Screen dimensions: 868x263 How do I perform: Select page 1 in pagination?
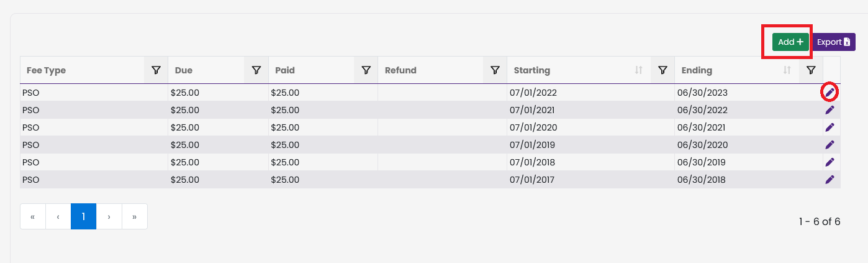click(83, 216)
